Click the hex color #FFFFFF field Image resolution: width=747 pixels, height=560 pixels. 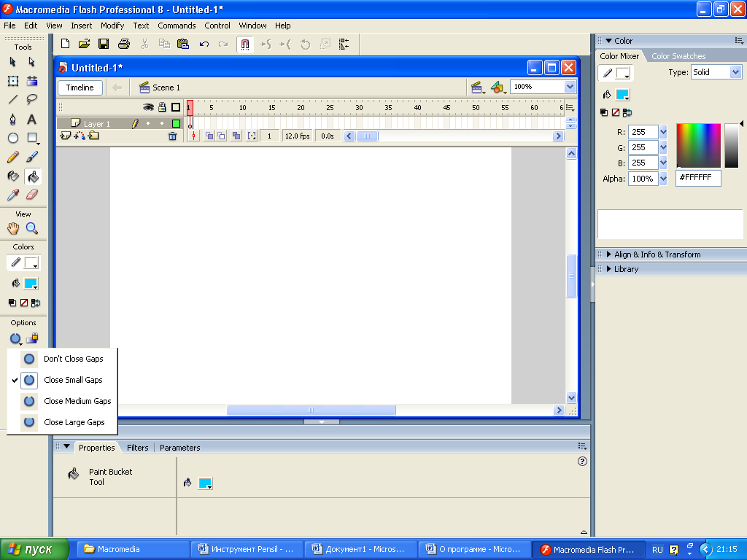click(698, 178)
